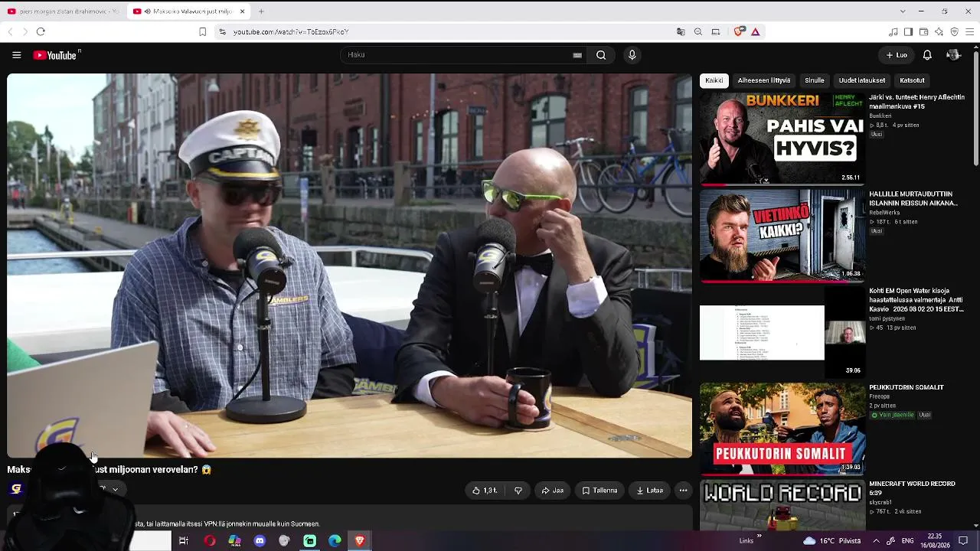This screenshot has height=551, width=980.
Task: Go to the YouTube home logo
Action: click(x=57, y=55)
